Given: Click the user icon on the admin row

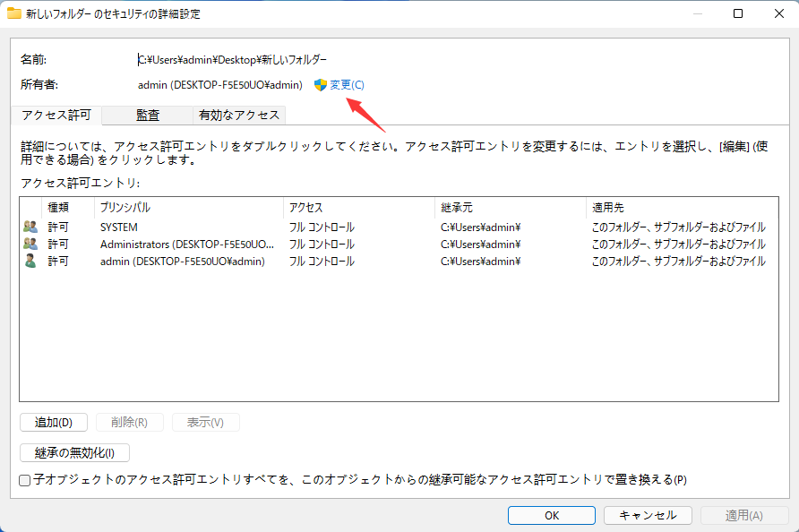Looking at the screenshot, I should pos(29,261).
